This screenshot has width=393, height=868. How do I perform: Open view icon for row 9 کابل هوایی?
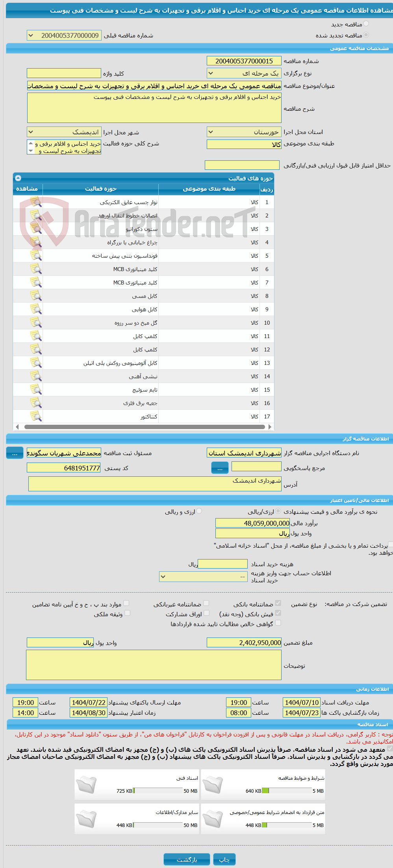click(x=36, y=309)
